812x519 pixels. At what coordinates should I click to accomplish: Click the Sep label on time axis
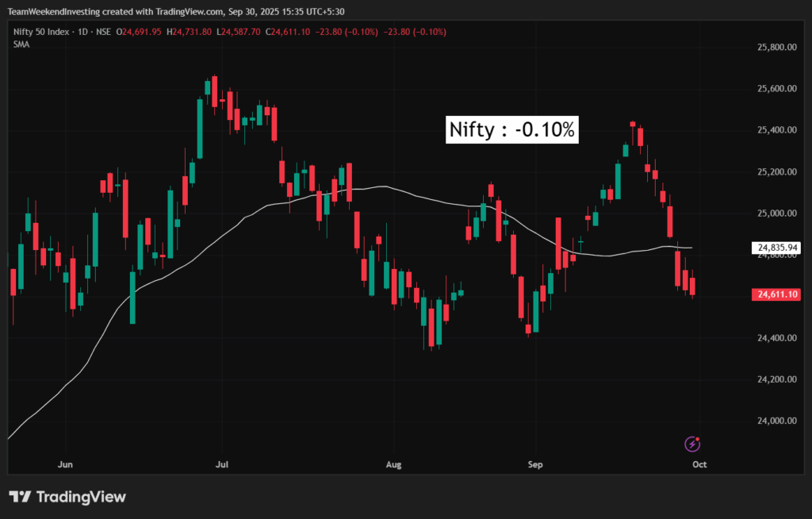535,463
